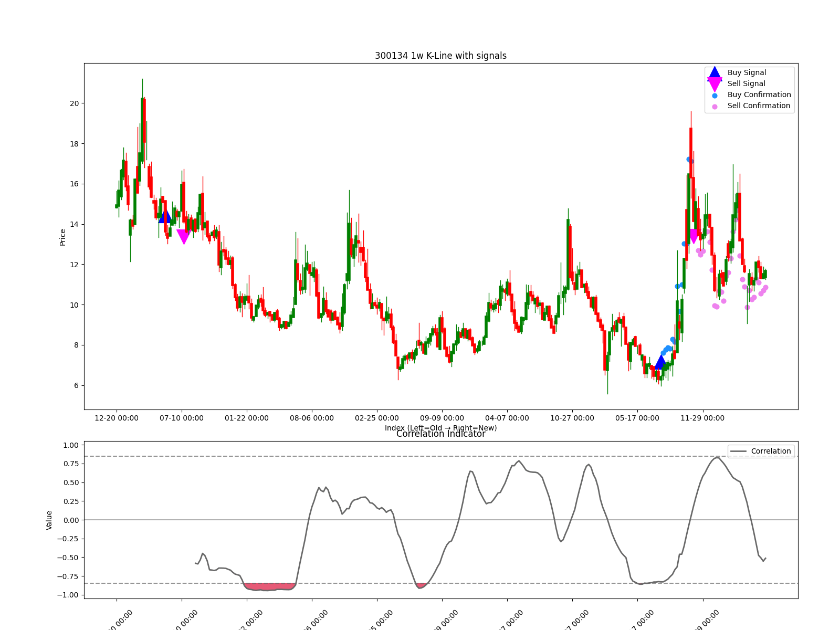
Task: Click the correlation tick label '0.50'
Action: (x=71, y=482)
